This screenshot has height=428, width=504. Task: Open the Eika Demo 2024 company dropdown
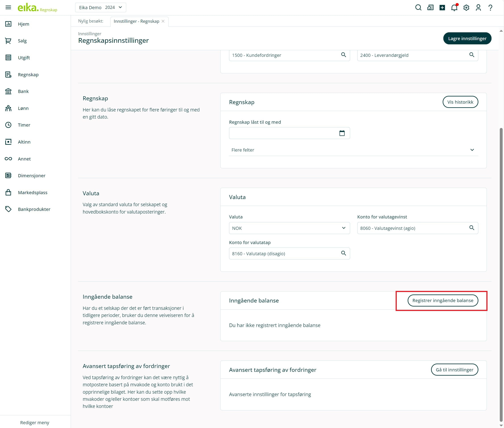tap(101, 8)
